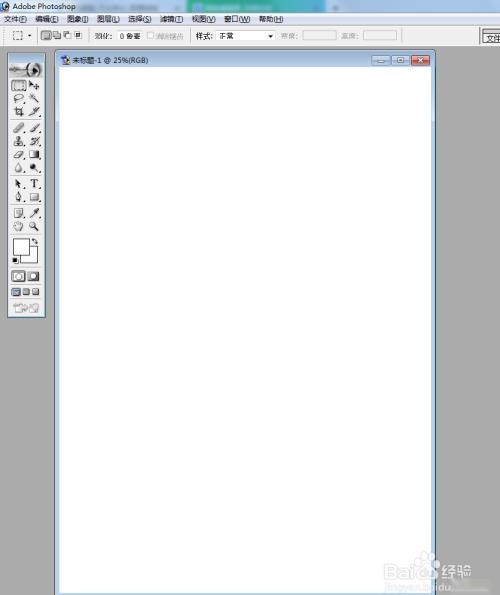Switch to Full Screen mode
This screenshot has height=595, width=500.
coord(35,292)
